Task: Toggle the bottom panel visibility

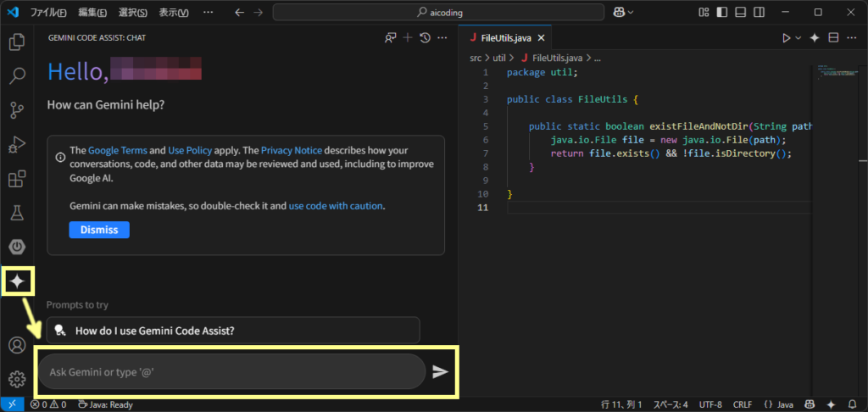Action: [x=741, y=12]
